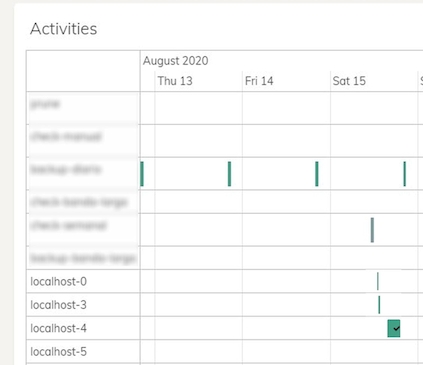The height and width of the screenshot is (365, 423).
Task: Click the August 2020 month header
Action: (x=176, y=61)
